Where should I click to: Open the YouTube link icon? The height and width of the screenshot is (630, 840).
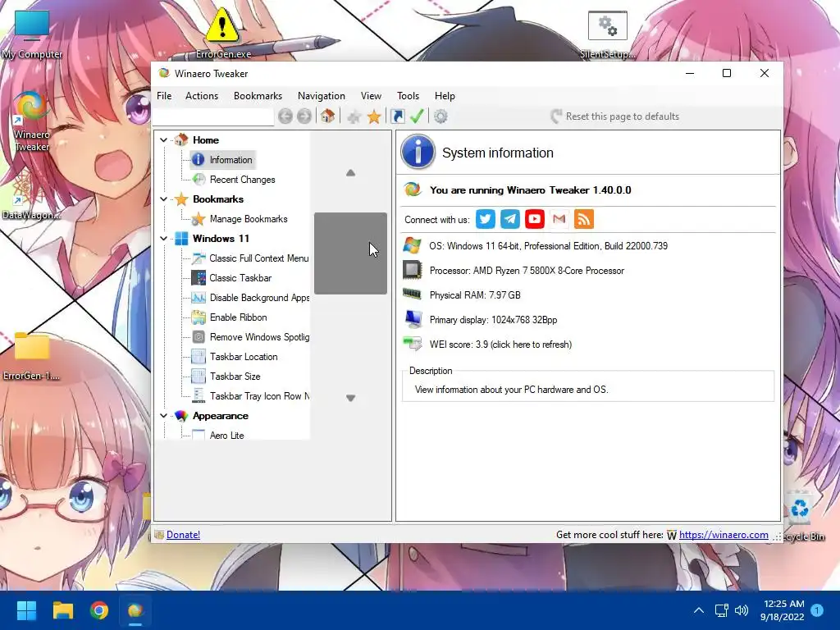coord(535,219)
